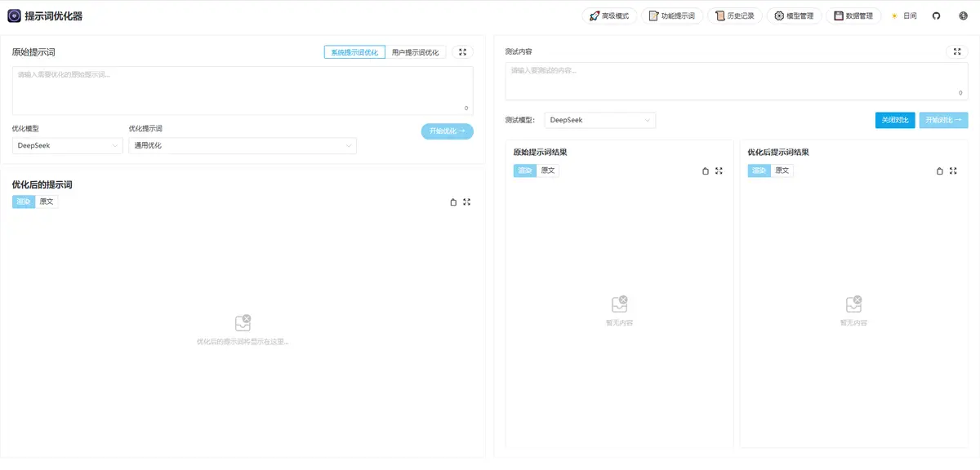Viewport: 980px width, 470px height.
Task: Open the 测试模型 DeepSeek dropdown
Action: pyautogui.click(x=600, y=120)
